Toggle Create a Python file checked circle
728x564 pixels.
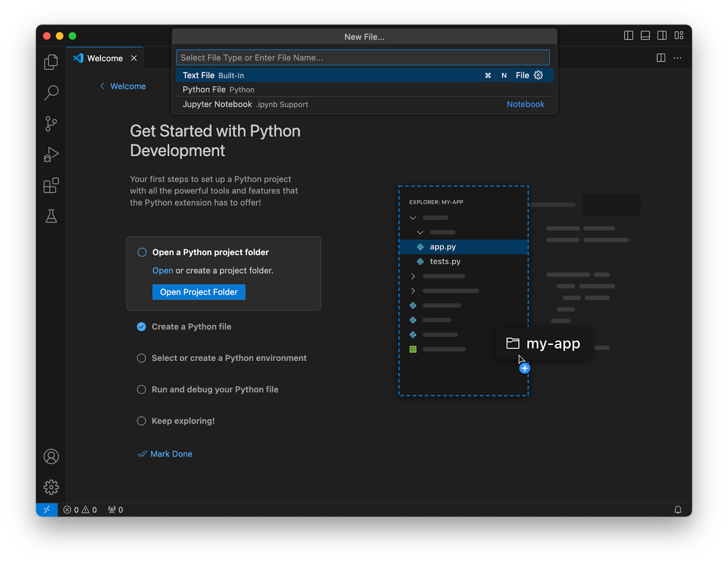pos(142,326)
